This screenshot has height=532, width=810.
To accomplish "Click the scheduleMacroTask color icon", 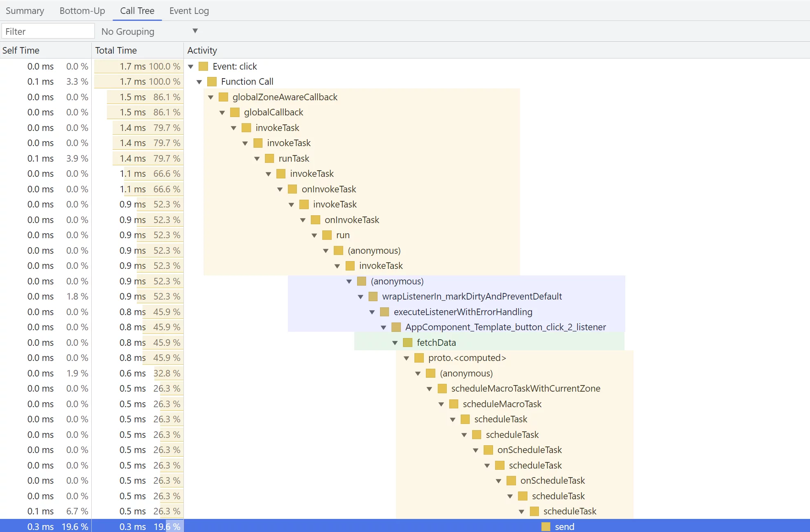I will (454, 404).
